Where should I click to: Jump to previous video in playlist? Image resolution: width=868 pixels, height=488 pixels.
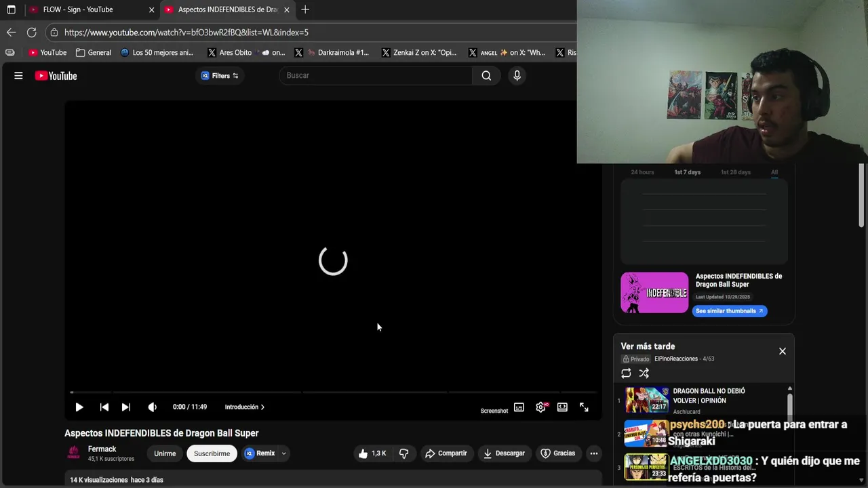click(104, 407)
